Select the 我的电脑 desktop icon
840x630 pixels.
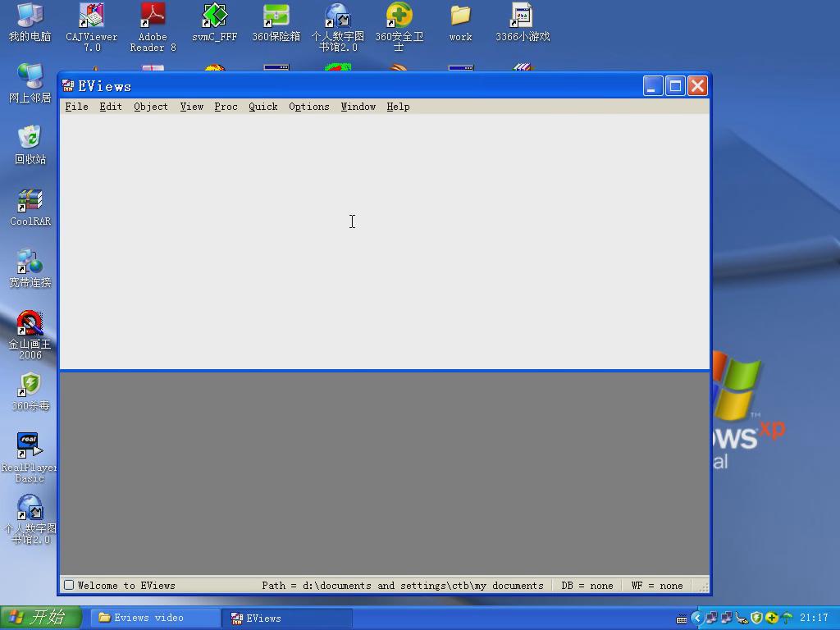30,23
